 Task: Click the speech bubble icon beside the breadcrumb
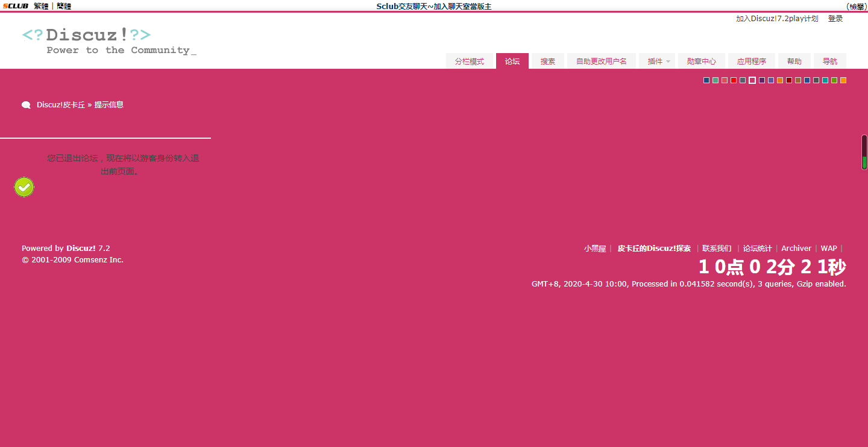(26, 105)
